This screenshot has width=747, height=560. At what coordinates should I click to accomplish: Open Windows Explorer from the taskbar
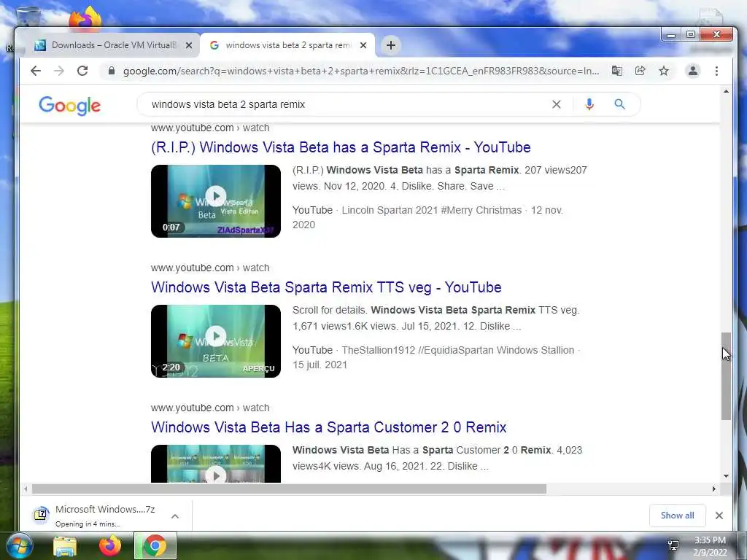(x=65, y=546)
